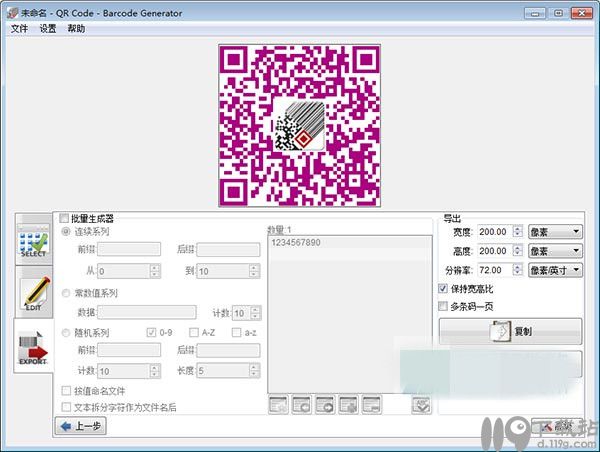600x452 pixels.
Task: Select the 常数值系列 radio button
Action: click(66, 293)
